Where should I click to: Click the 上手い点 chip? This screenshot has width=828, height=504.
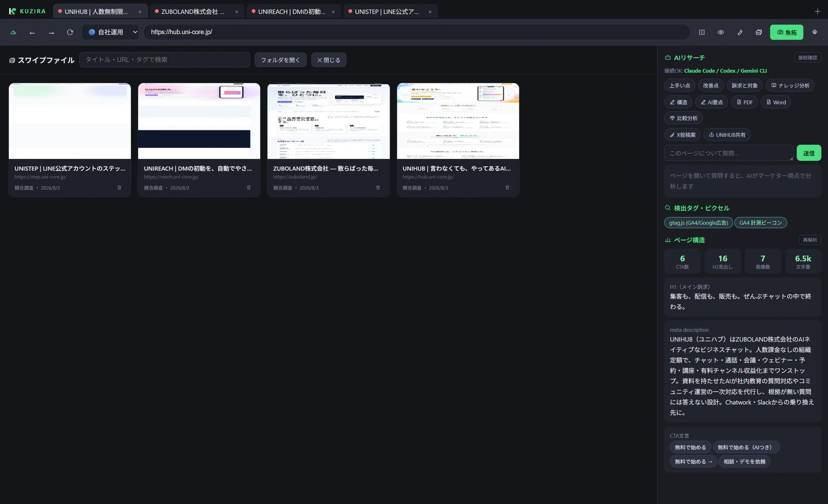679,85
